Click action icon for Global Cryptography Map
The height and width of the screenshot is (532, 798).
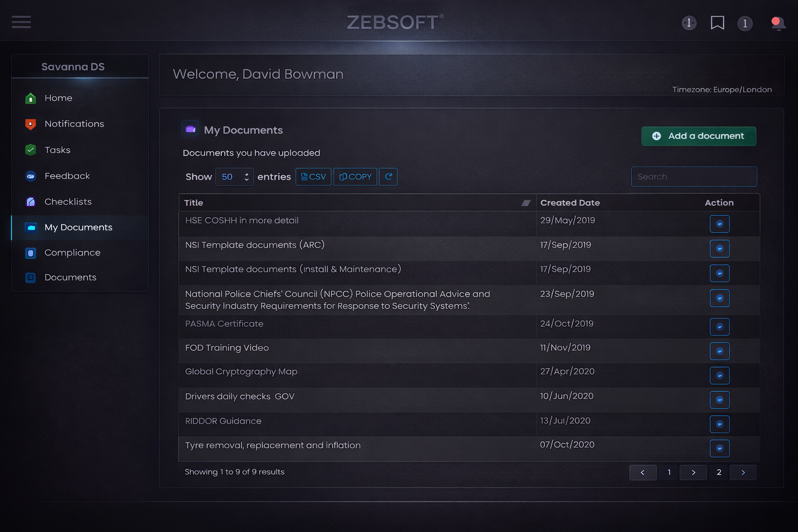pos(720,376)
